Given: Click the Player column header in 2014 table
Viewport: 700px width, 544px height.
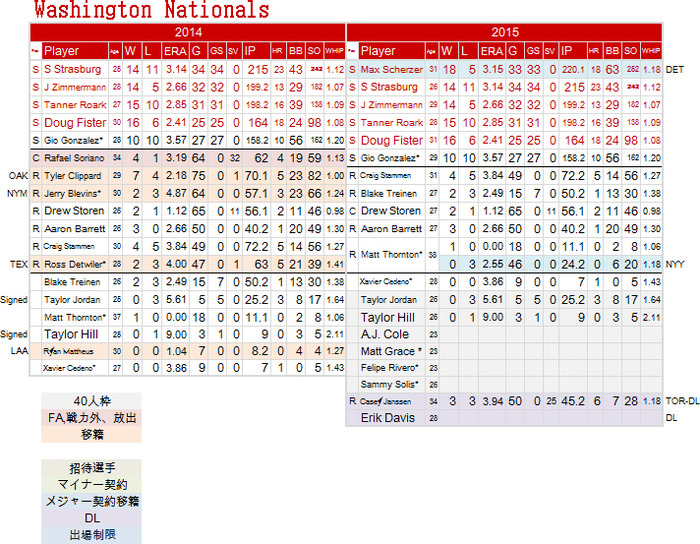Looking at the screenshot, I should click(x=75, y=51).
